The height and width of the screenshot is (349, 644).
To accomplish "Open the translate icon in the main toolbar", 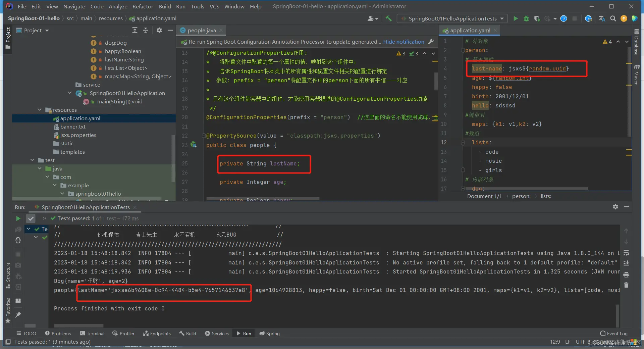I will 602,18.
